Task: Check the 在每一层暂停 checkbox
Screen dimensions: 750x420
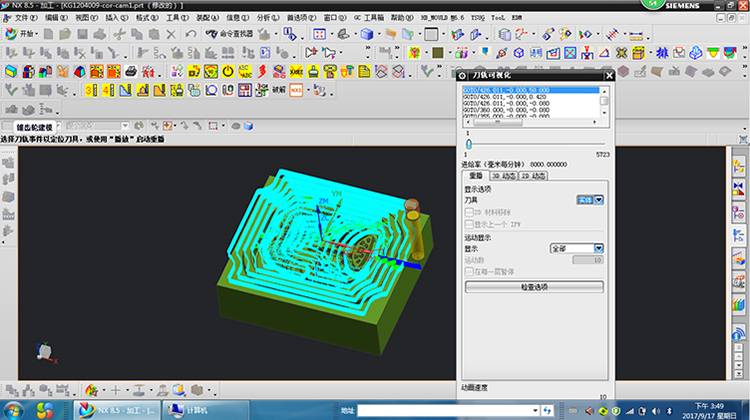Action: (x=469, y=271)
